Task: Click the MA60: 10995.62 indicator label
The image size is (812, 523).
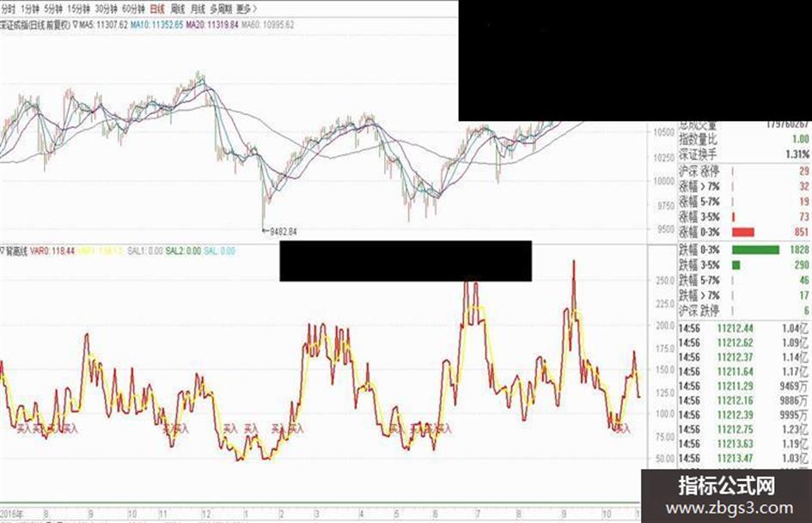Action: [267, 25]
